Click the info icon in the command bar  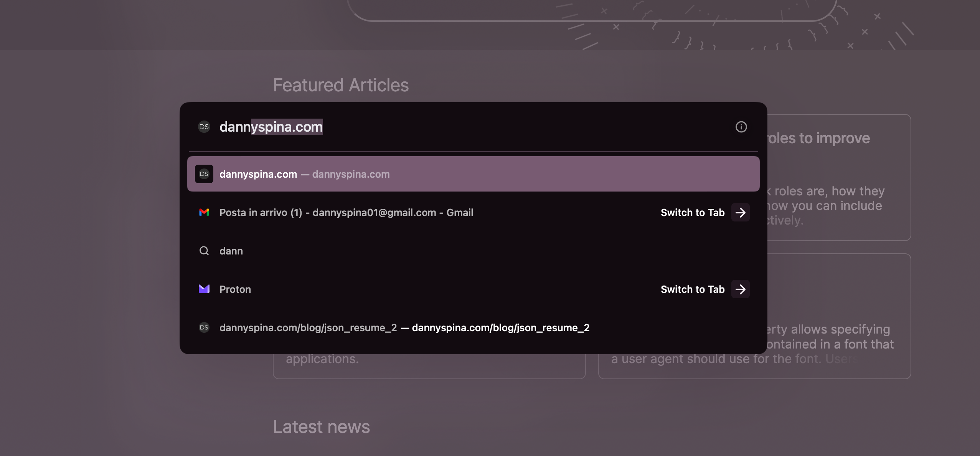(x=741, y=127)
